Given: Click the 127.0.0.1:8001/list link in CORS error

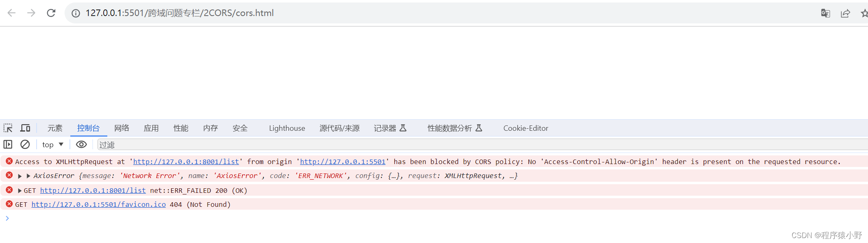Looking at the screenshot, I should click(186, 162).
